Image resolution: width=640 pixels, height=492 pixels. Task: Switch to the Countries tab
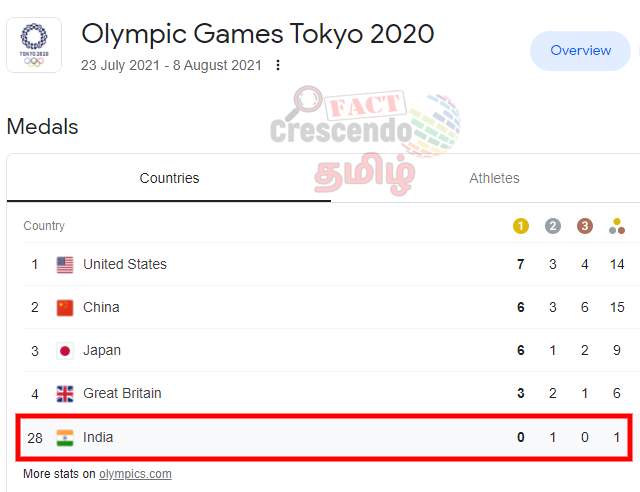(169, 178)
